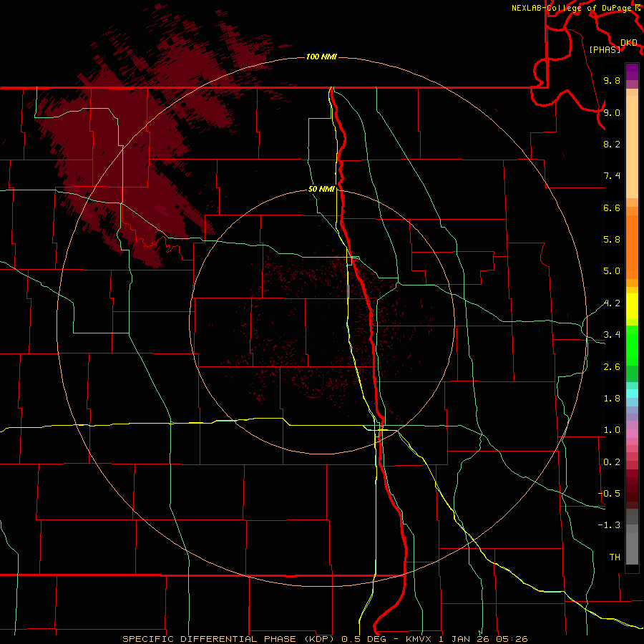Click the 1.8 scale value
This screenshot has height=644, width=644.
(612, 399)
